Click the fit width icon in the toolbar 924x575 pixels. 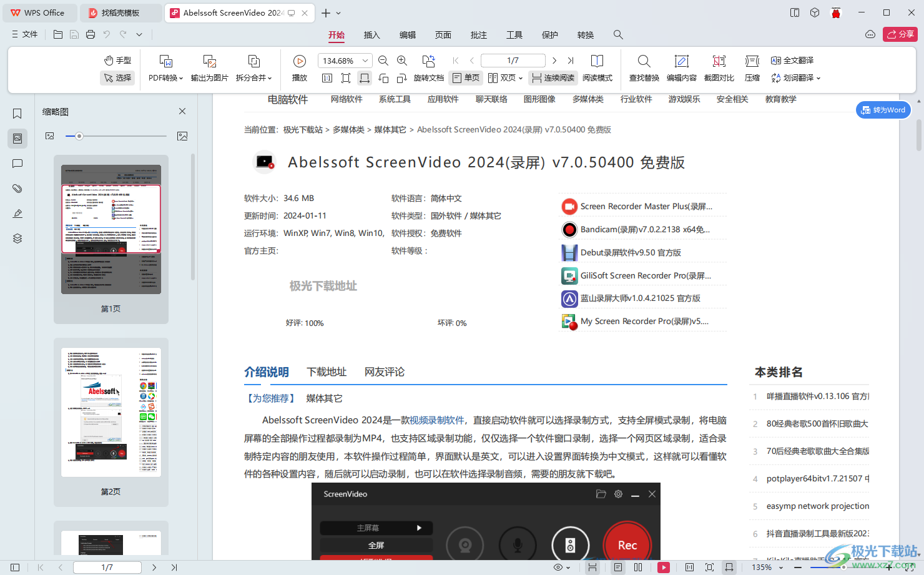pyautogui.click(x=365, y=78)
